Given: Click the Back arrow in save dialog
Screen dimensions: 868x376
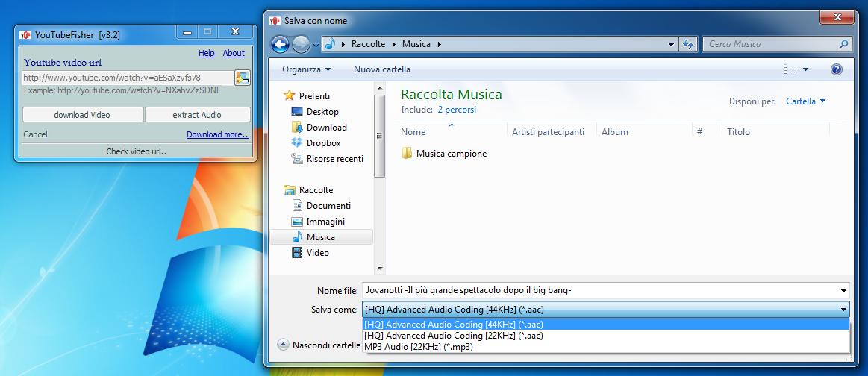Looking at the screenshot, I should coord(281,44).
